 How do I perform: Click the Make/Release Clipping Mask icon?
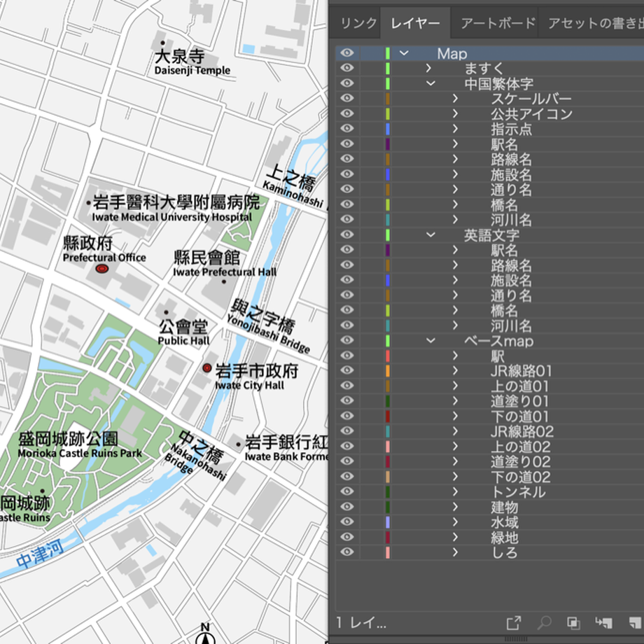(x=573, y=622)
